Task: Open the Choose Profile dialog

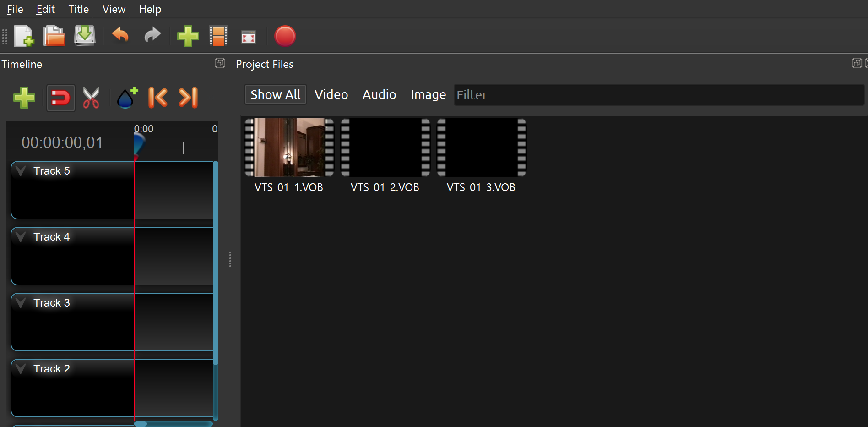Action: [218, 36]
